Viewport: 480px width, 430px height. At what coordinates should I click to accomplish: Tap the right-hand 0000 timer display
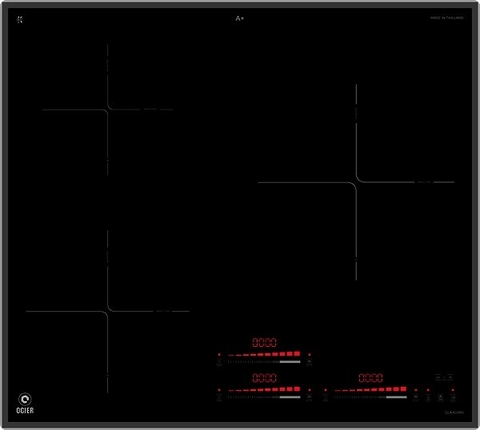[371, 378]
